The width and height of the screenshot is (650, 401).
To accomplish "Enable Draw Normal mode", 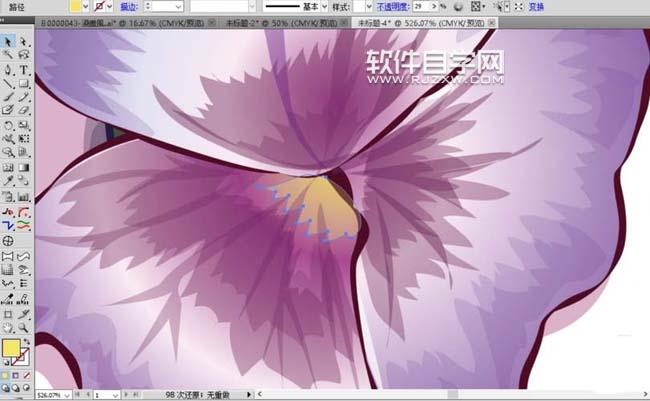I will 5,388.
